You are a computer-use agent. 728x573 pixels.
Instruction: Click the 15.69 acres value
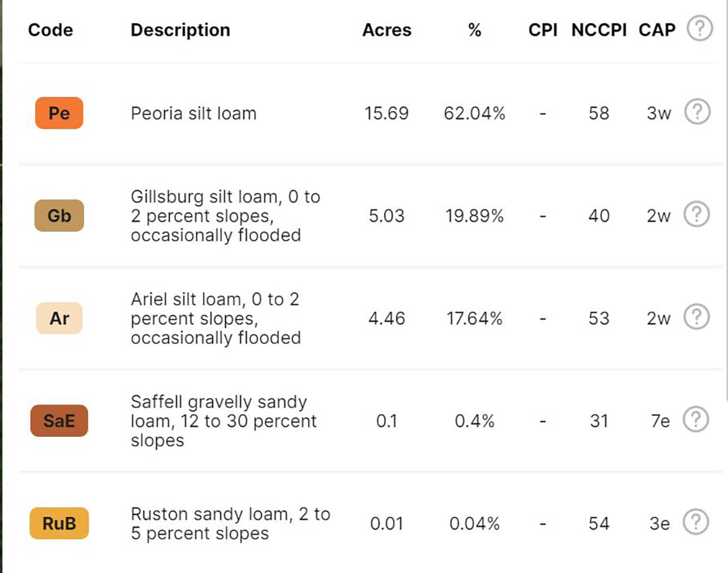click(x=386, y=113)
